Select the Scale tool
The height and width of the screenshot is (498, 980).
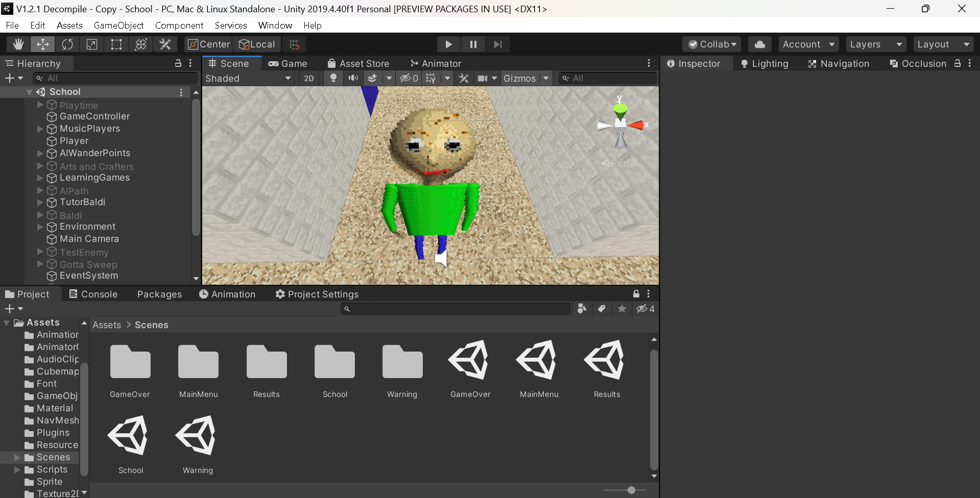click(91, 44)
